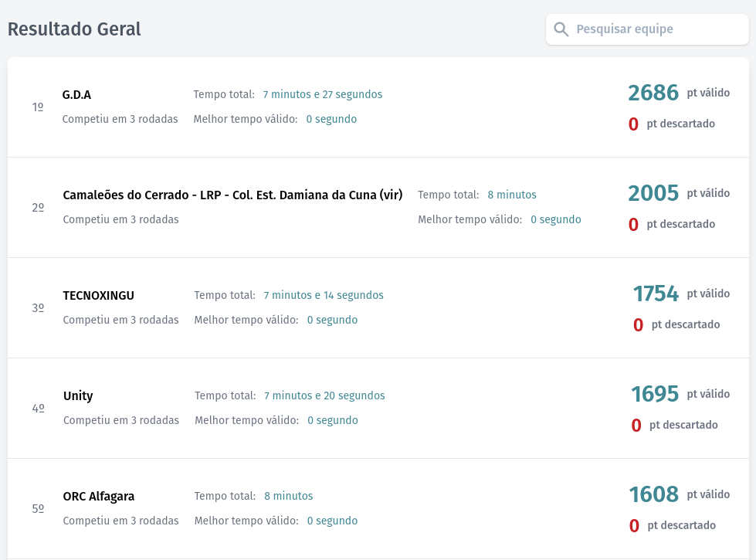This screenshot has height=560, width=756.
Task: Click the Resultado Geral heading
Action: pyautogui.click(x=74, y=29)
